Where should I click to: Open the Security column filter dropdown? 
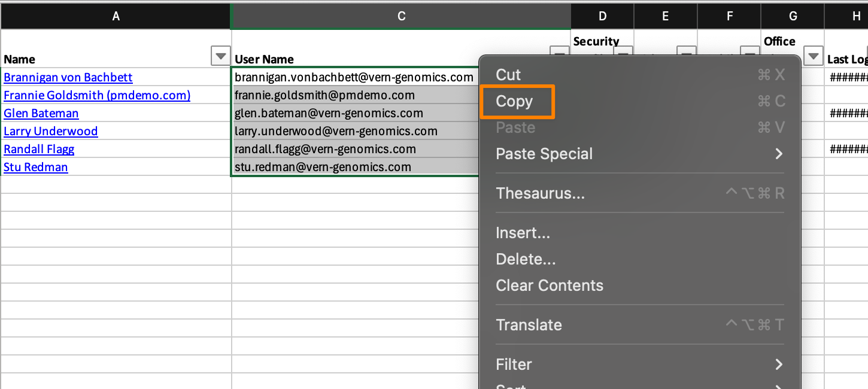pyautogui.click(x=624, y=53)
